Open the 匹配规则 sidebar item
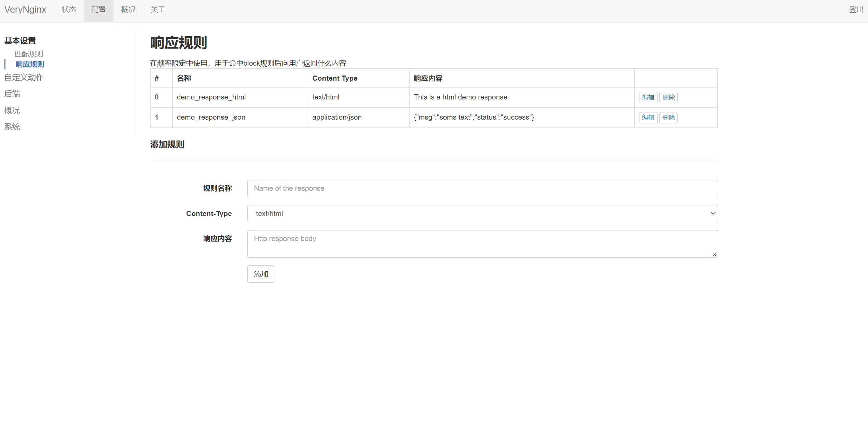The height and width of the screenshot is (446, 868). [29, 54]
